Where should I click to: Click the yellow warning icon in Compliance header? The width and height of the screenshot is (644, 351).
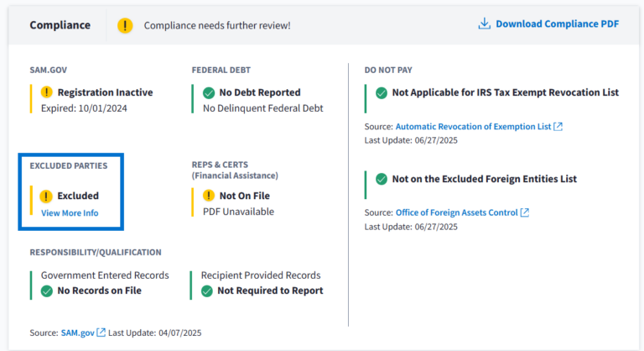tap(125, 25)
